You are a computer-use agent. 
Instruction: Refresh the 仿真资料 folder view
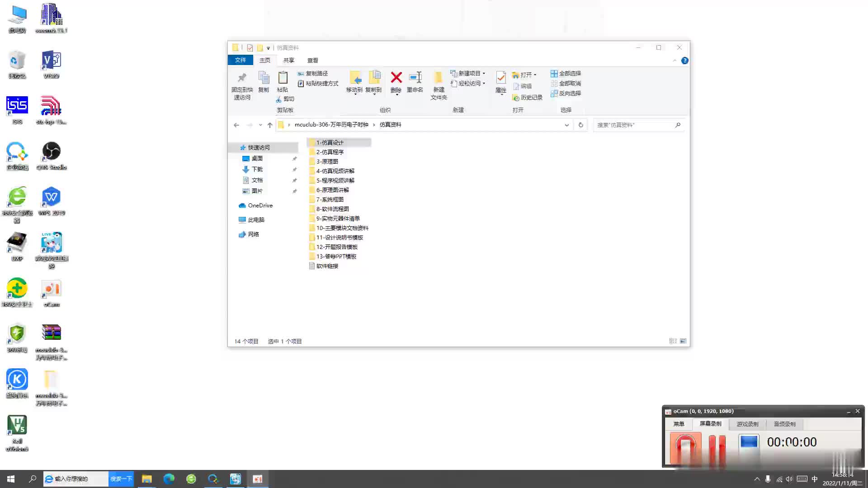pos(581,125)
